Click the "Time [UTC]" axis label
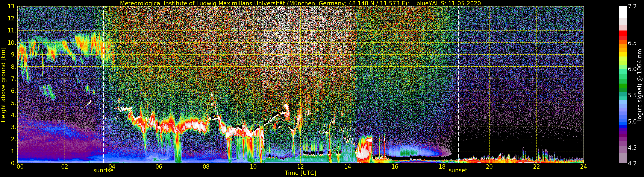644x177 pixels. click(x=300, y=173)
